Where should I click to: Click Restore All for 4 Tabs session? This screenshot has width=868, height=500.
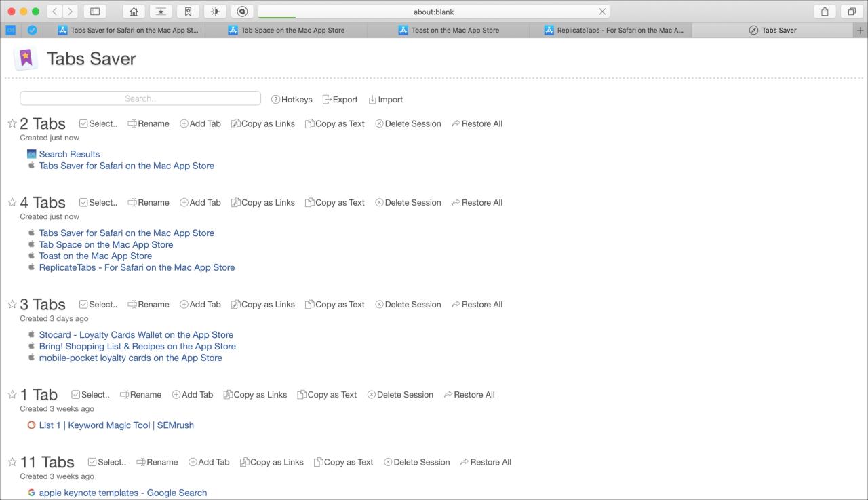(x=477, y=203)
